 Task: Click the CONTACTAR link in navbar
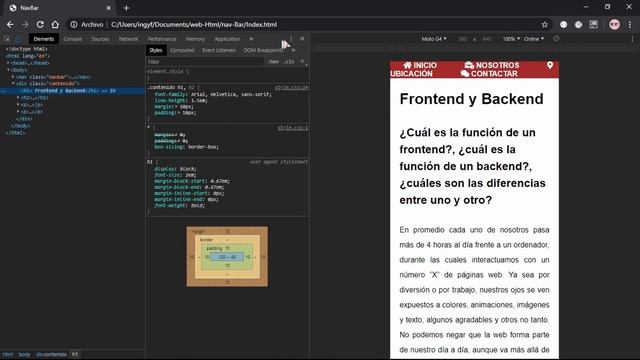(x=489, y=74)
